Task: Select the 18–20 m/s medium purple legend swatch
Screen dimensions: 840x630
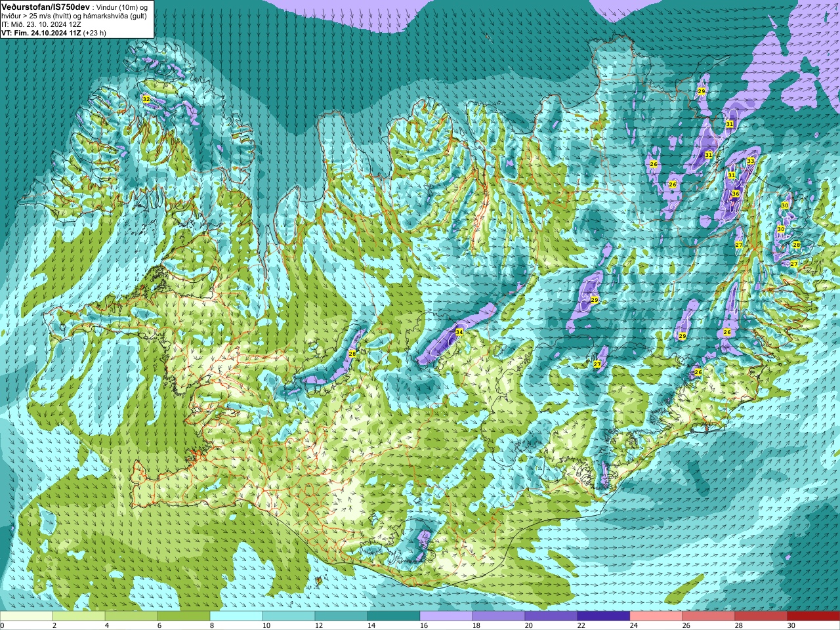Action: 499,616
